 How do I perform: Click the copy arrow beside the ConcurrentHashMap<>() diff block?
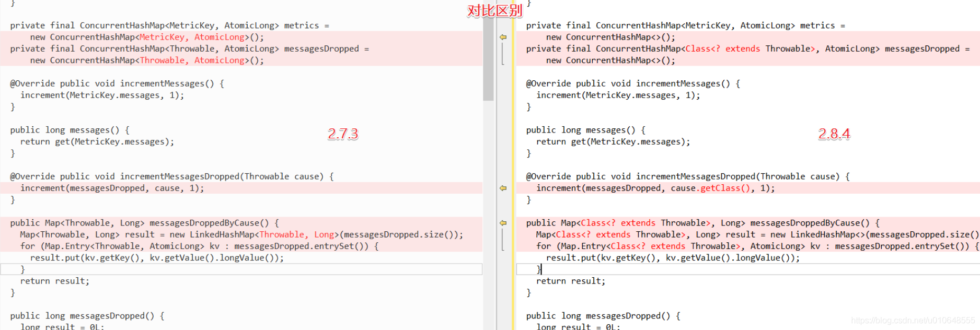503,37
